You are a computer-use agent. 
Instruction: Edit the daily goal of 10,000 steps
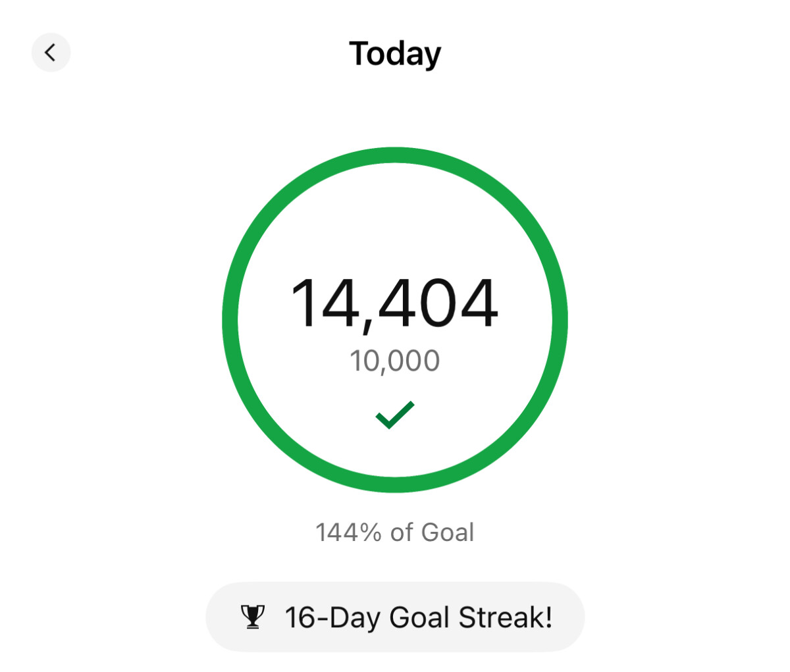pos(394,361)
